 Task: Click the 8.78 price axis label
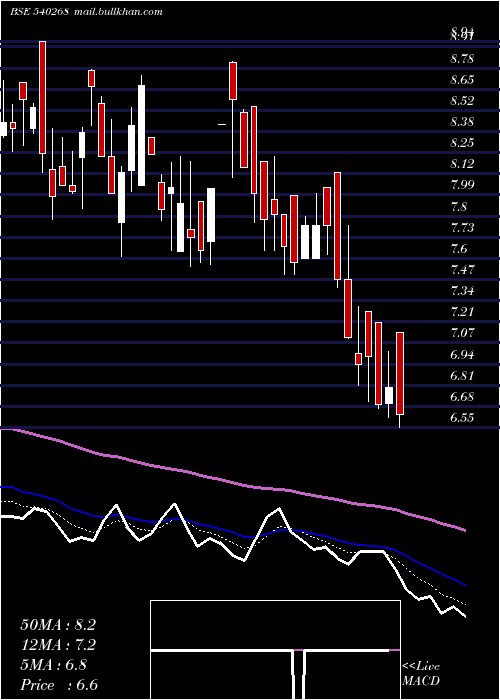click(x=462, y=58)
